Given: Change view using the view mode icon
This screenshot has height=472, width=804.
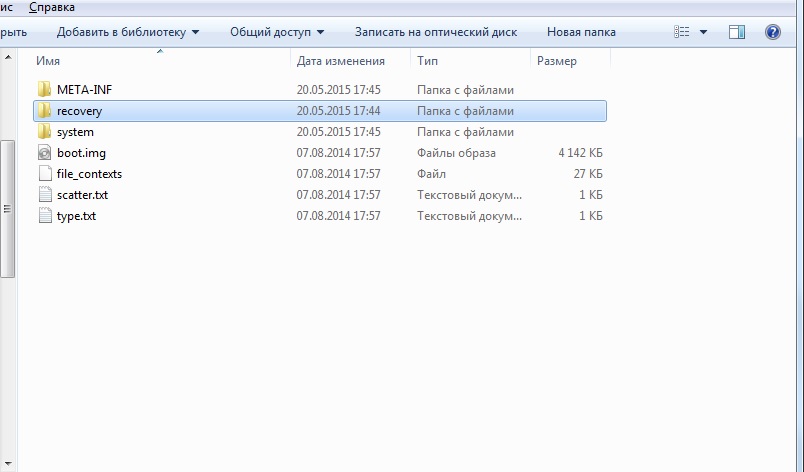Looking at the screenshot, I should tap(683, 32).
